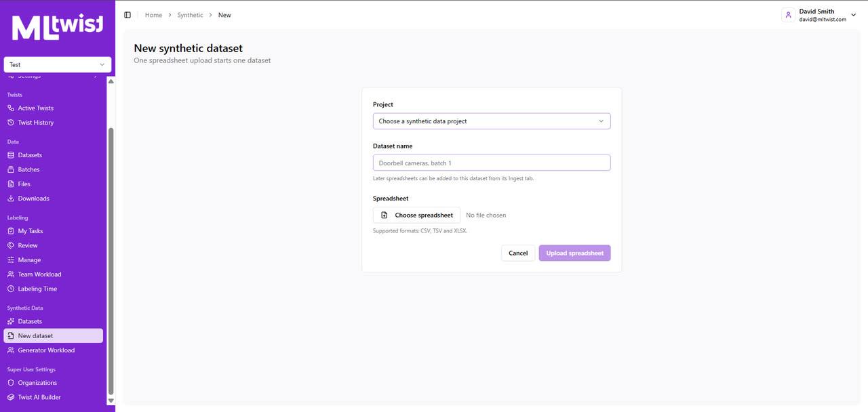The height and width of the screenshot is (412, 868).
Task: Click the MLtwist logo
Action: (x=58, y=28)
